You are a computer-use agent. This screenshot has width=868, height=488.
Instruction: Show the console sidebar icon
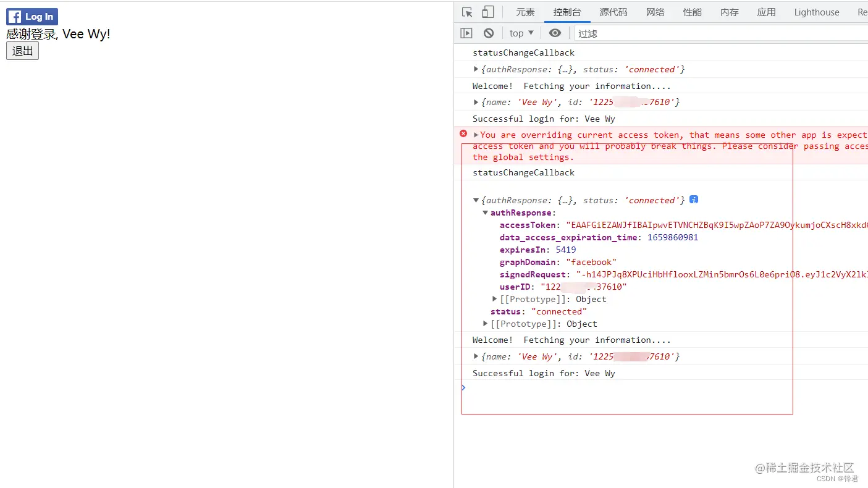466,33
